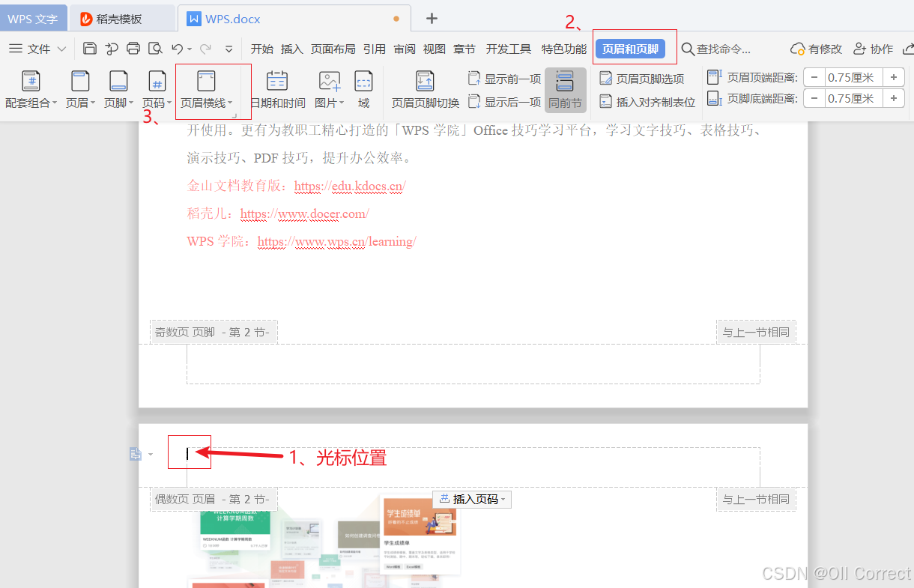Screen dimensions: 914x588
Task: Open Print Preview magnifier icon
Action: tap(155, 49)
